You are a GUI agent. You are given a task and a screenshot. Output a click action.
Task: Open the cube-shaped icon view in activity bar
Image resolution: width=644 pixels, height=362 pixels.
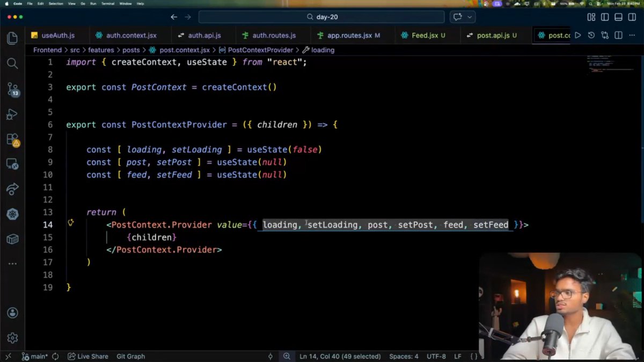point(12,239)
